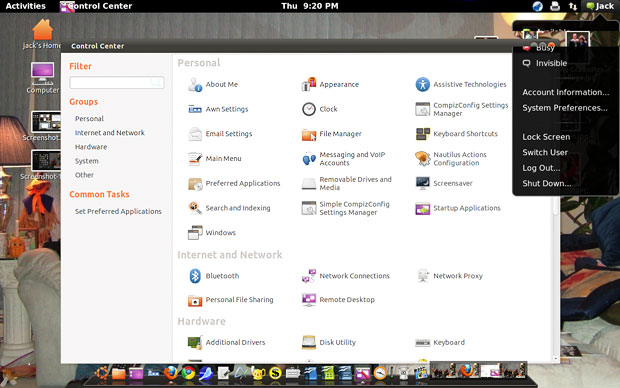Launch Firefox from the dock
620x388 pixels.
coord(171,372)
